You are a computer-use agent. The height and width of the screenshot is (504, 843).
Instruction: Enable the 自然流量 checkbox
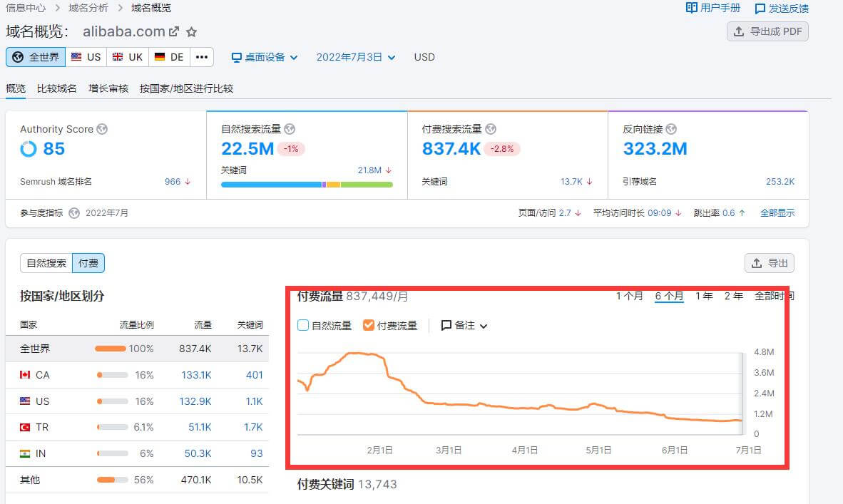(303, 326)
